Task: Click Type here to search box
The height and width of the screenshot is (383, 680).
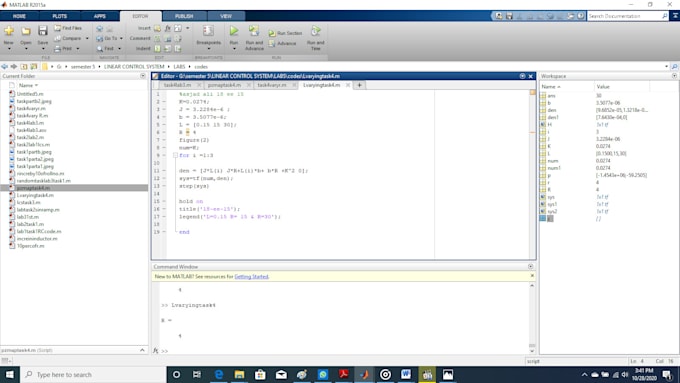Action: pyautogui.click(x=93, y=374)
